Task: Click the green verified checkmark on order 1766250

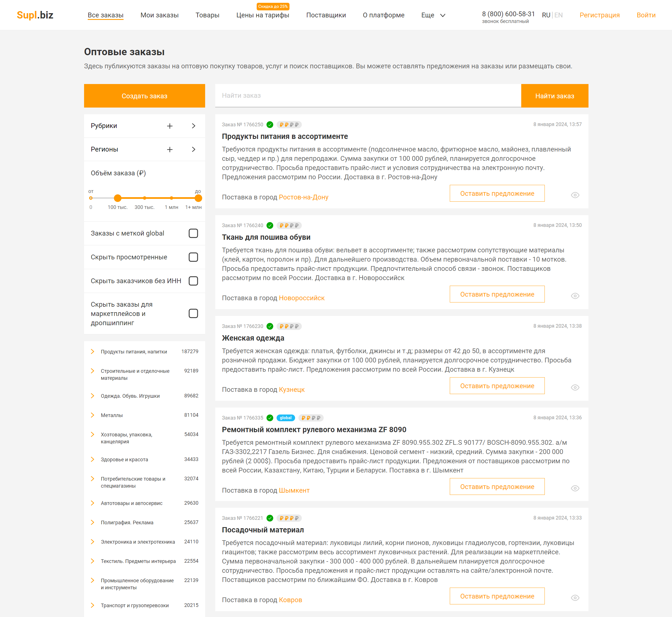Action: point(270,125)
